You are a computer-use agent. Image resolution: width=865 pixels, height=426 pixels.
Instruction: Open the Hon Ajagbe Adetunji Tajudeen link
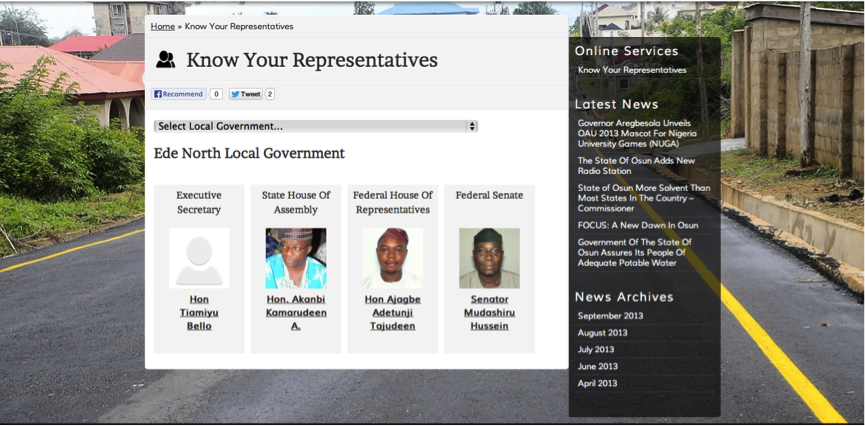pyautogui.click(x=393, y=313)
